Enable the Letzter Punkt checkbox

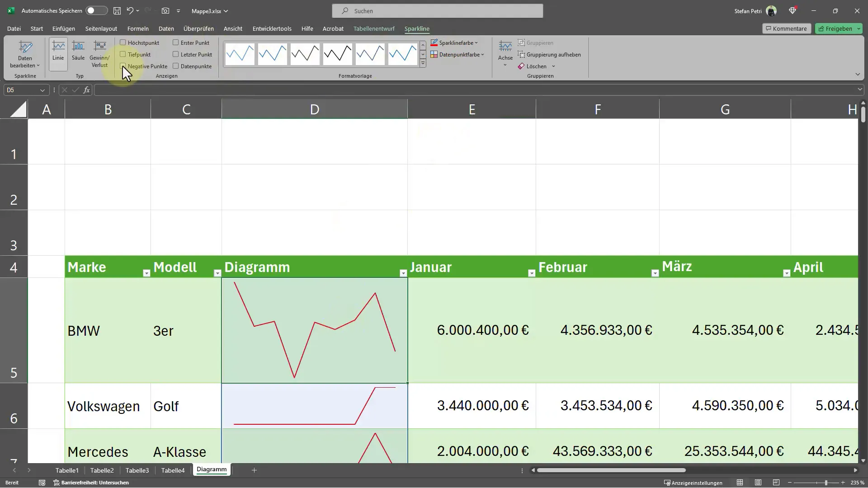click(176, 54)
